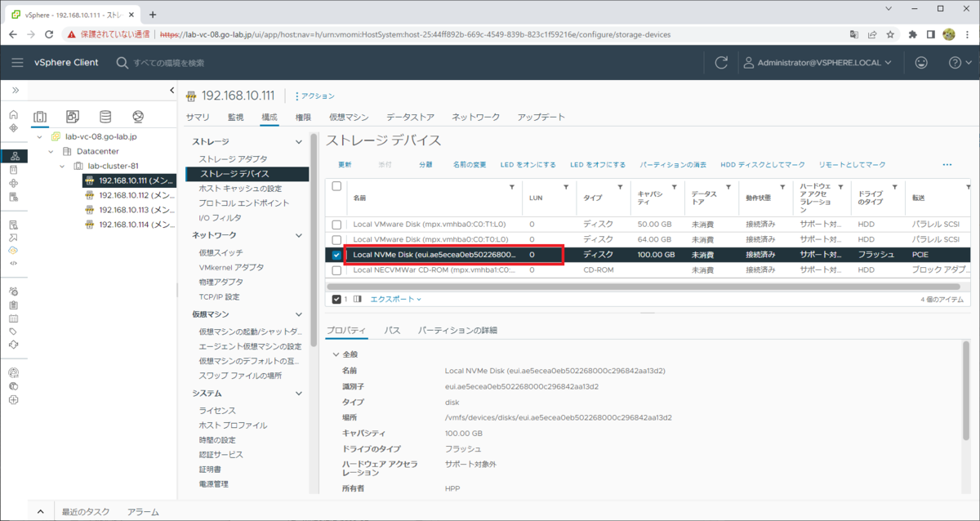Switch to パーティションの詳細 tab
Screen dimensions: 980x521
[457, 330]
